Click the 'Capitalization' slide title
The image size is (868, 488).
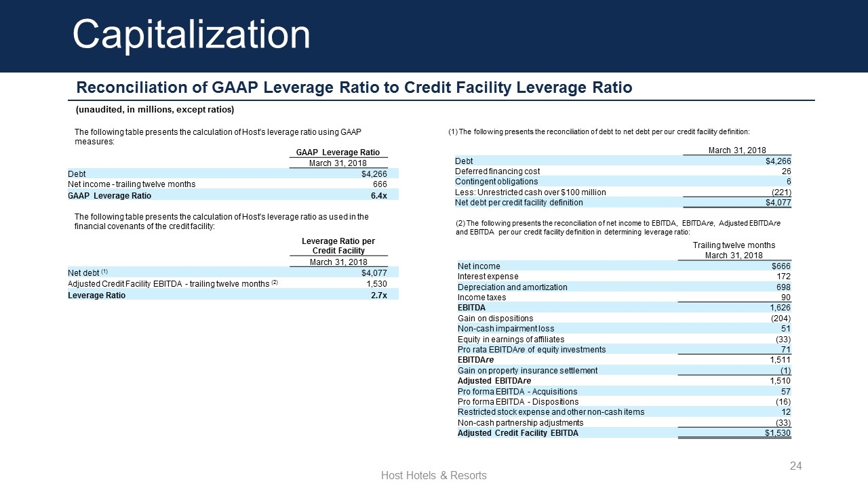pos(191,34)
